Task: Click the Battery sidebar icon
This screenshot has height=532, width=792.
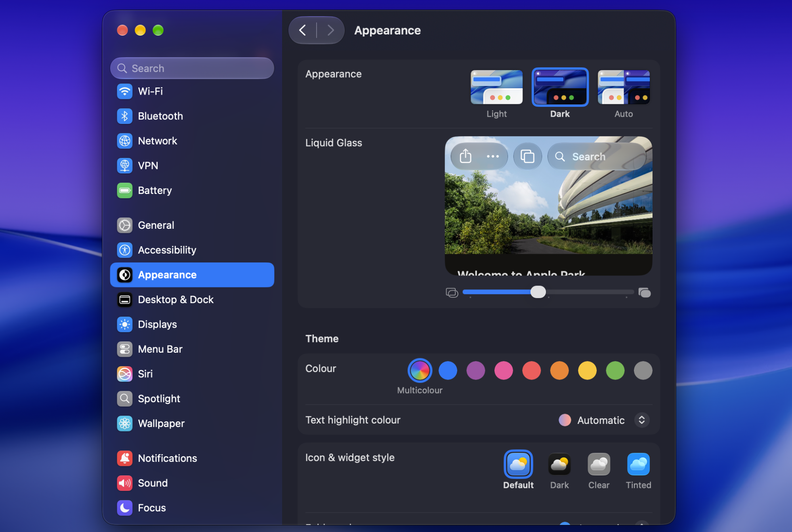Action: 125,190
